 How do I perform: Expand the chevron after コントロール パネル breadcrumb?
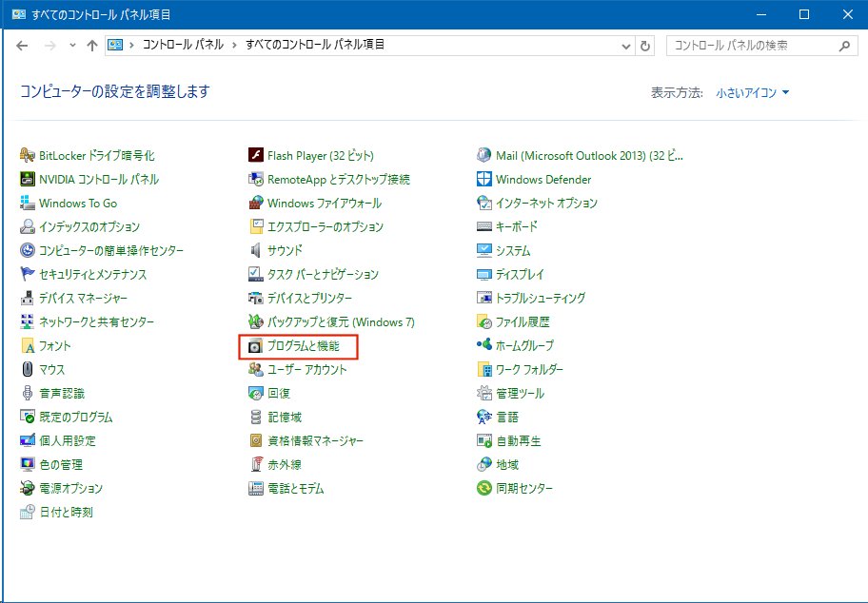235,45
